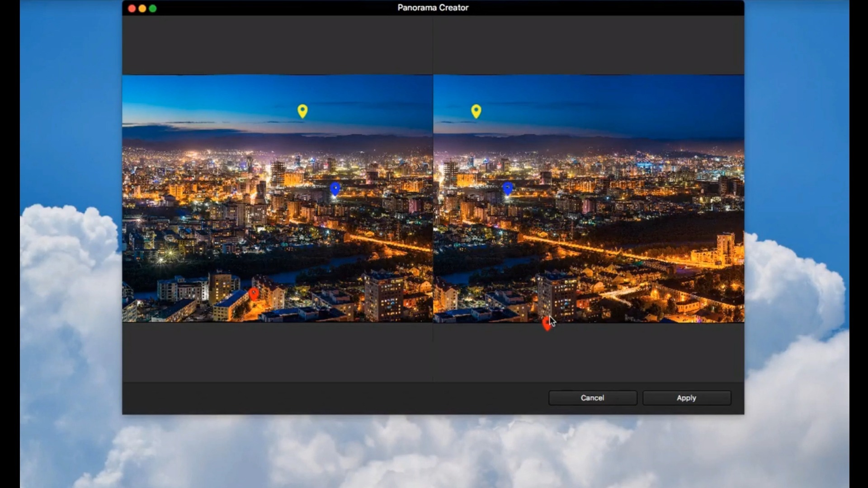Select the blue pin on the left image
868x488 pixels.
(x=335, y=189)
